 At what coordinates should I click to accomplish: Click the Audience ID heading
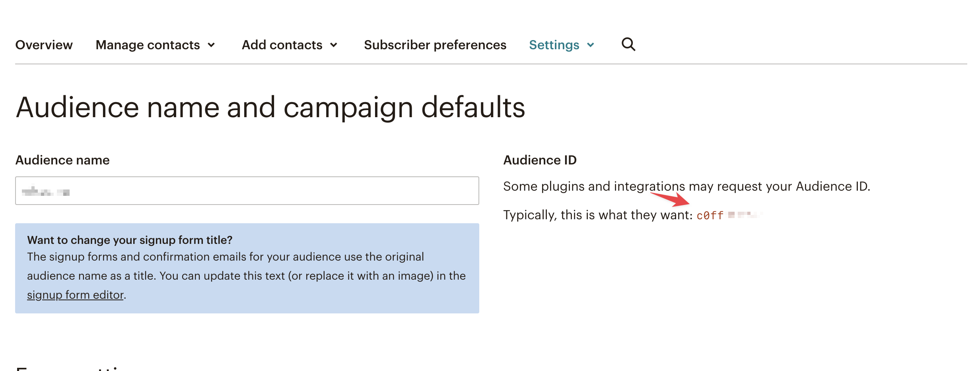pos(540,160)
